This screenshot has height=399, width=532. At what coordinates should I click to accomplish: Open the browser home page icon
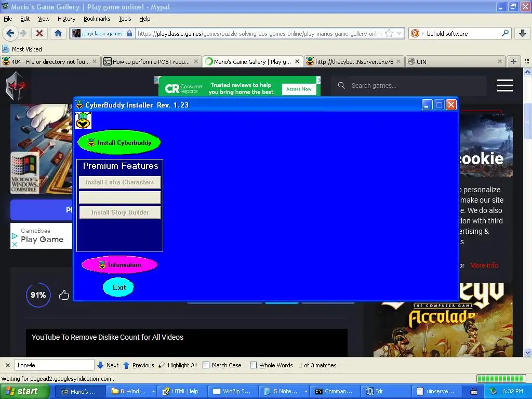[58, 33]
